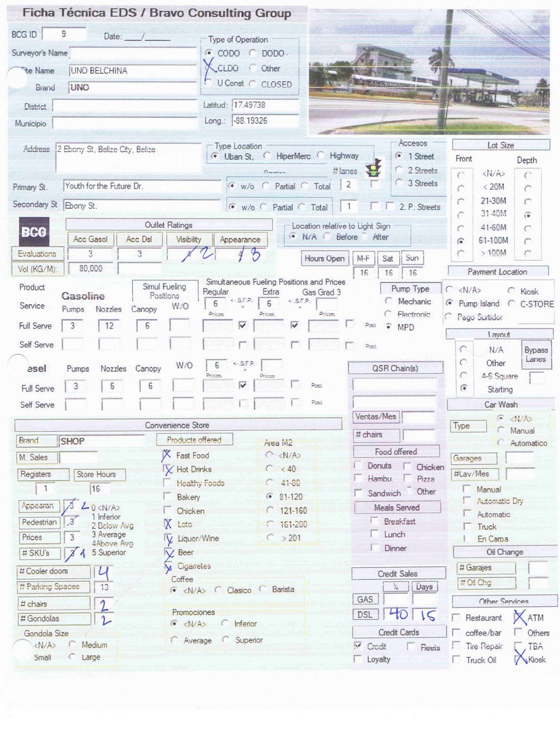The width and height of the screenshot is (560, 730).
Task: Click the BCG ID field
Action: point(63,34)
